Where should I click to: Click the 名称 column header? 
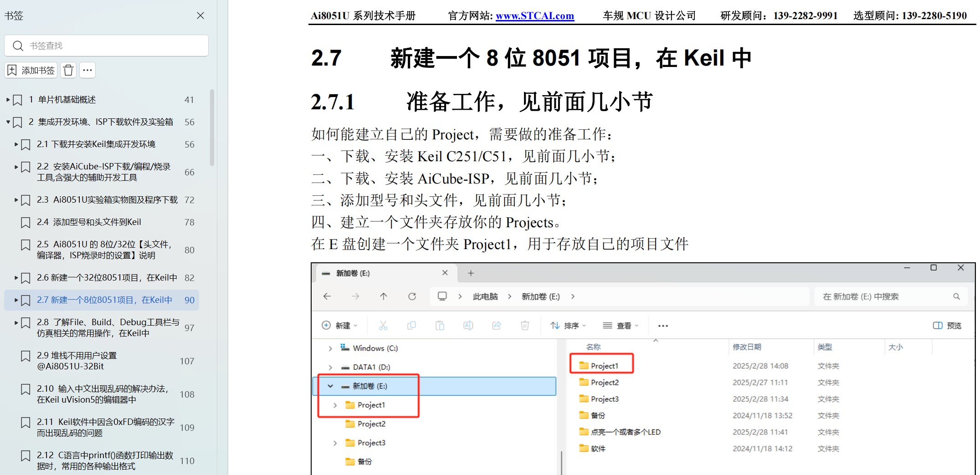[x=593, y=347]
